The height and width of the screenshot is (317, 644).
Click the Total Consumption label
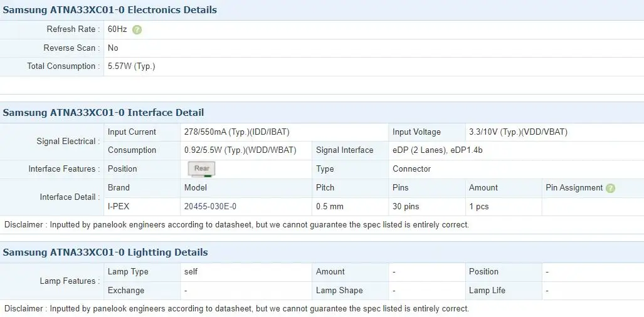tap(63, 66)
